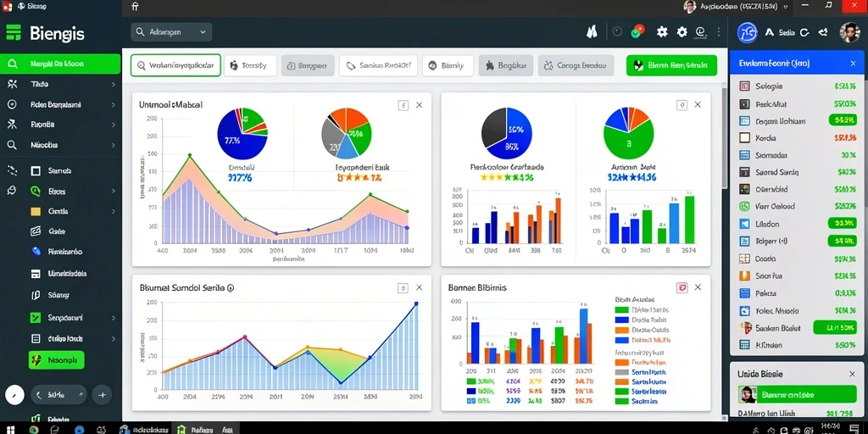Toggle the square icon in the Untmooi Mabcal panel header
This screenshot has width=868, height=434.
(x=403, y=105)
